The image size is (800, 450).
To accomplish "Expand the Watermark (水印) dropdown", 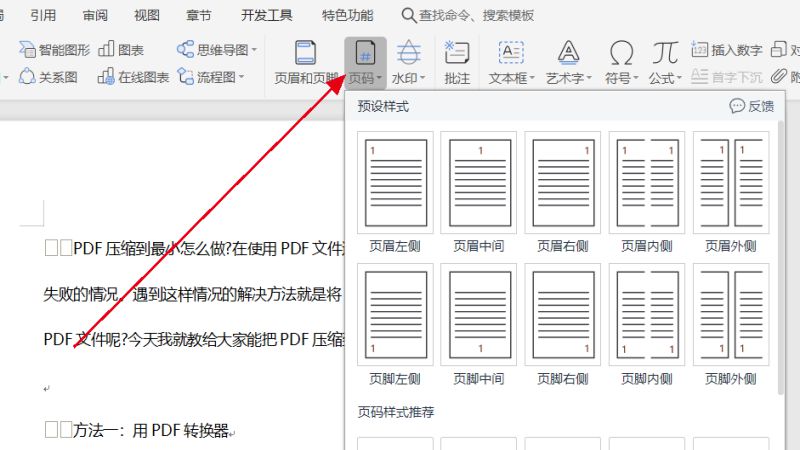I will tap(409, 77).
